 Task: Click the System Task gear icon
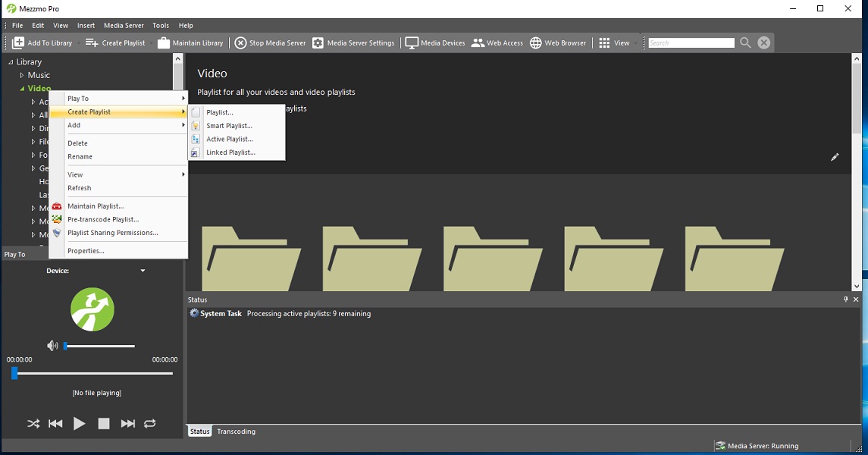pyautogui.click(x=194, y=312)
